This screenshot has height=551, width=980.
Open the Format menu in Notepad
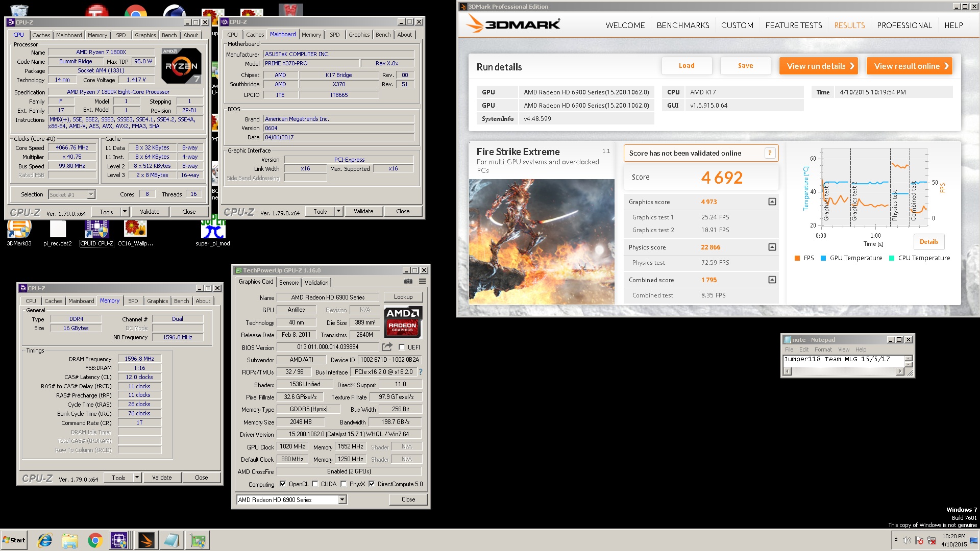[x=823, y=349]
